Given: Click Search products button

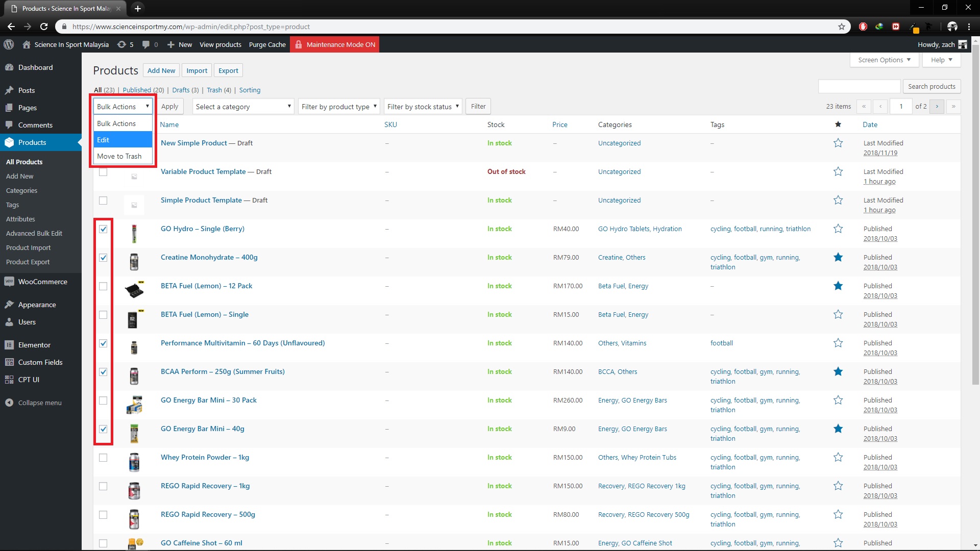Looking at the screenshot, I should [x=932, y=86].
